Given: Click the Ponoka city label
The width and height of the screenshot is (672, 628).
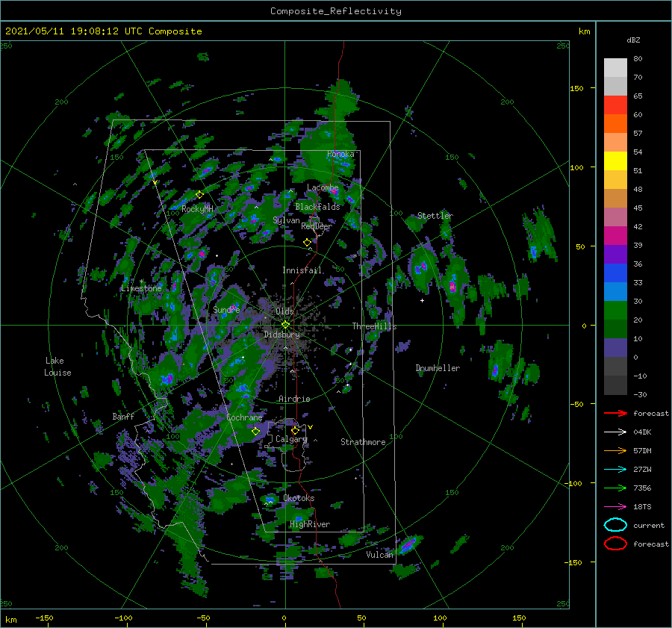Looking at the screenshot, I should 340,154.
